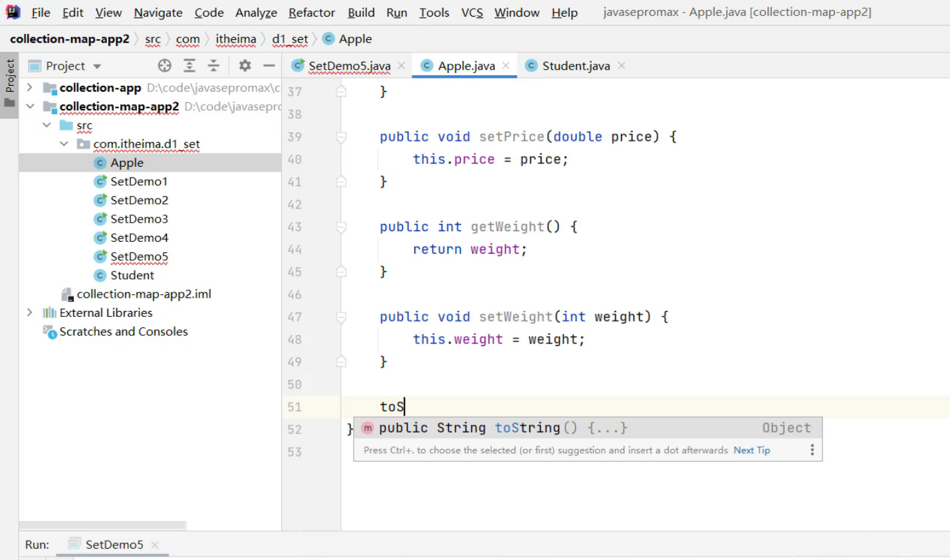Select SetDemo3 in project tree
Image resolution: width=950 pixels, height=560 pixels.
(x=139, y=219)
